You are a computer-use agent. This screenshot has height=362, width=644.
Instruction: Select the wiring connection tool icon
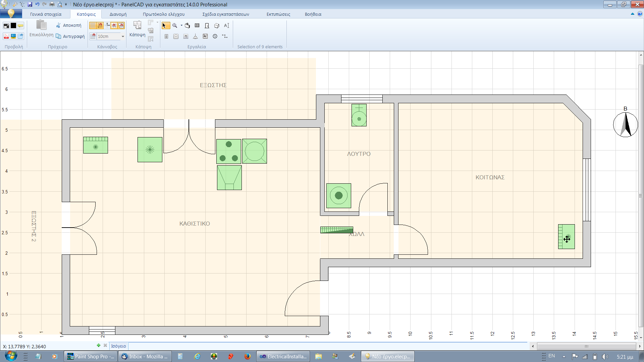click(x=225, y=37)
